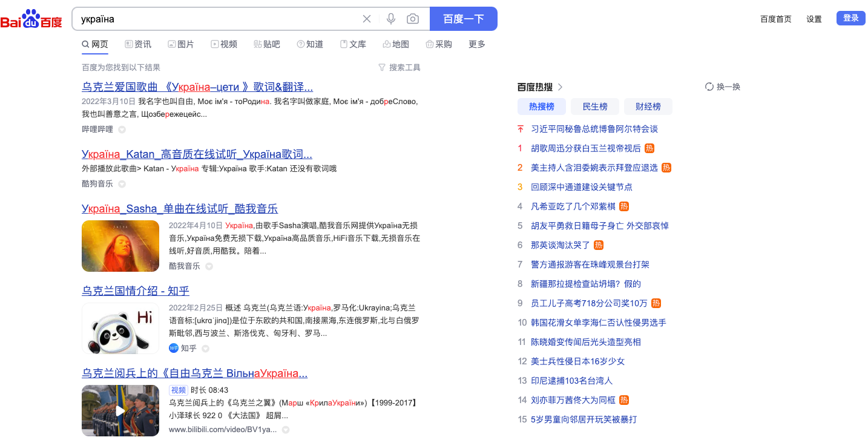Click the 热 badge beside 那英谈淘汰哭了
Screen dimensions: 868x440
599,245
